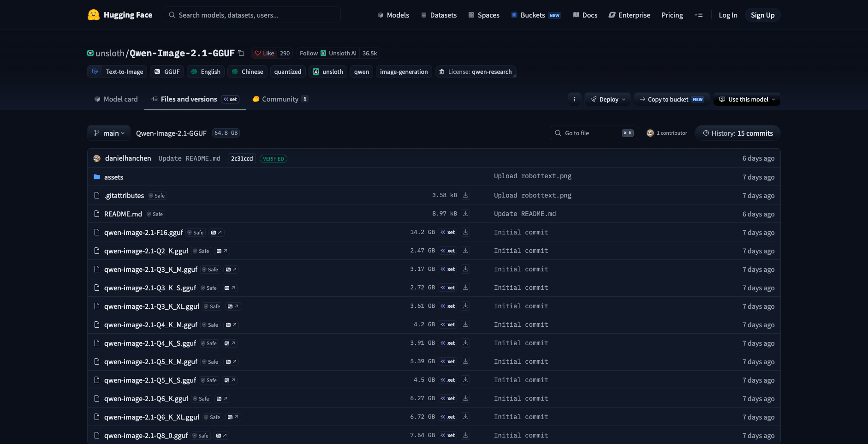Follow Unsloth AI
This screenshot has width=868, height=444.
[328, 53]
